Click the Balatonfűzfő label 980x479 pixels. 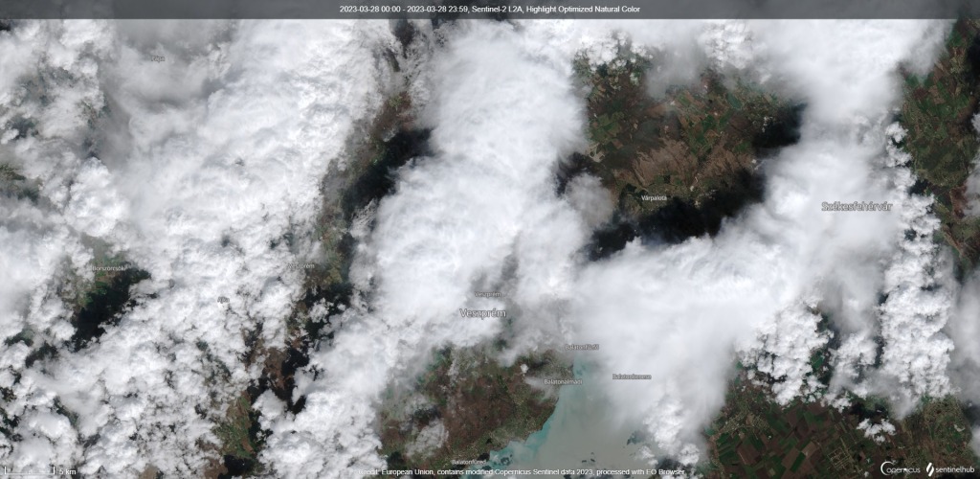pos(581,346)
